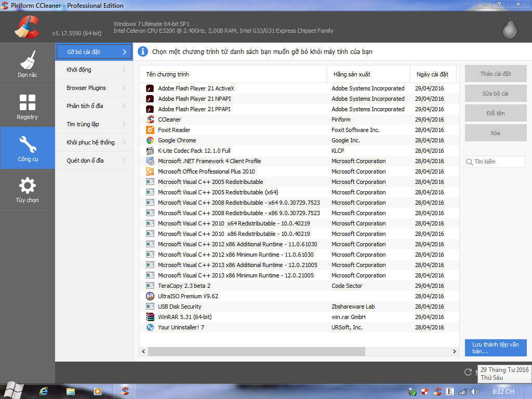Click Code Sector publisher cell

(347, 286)
